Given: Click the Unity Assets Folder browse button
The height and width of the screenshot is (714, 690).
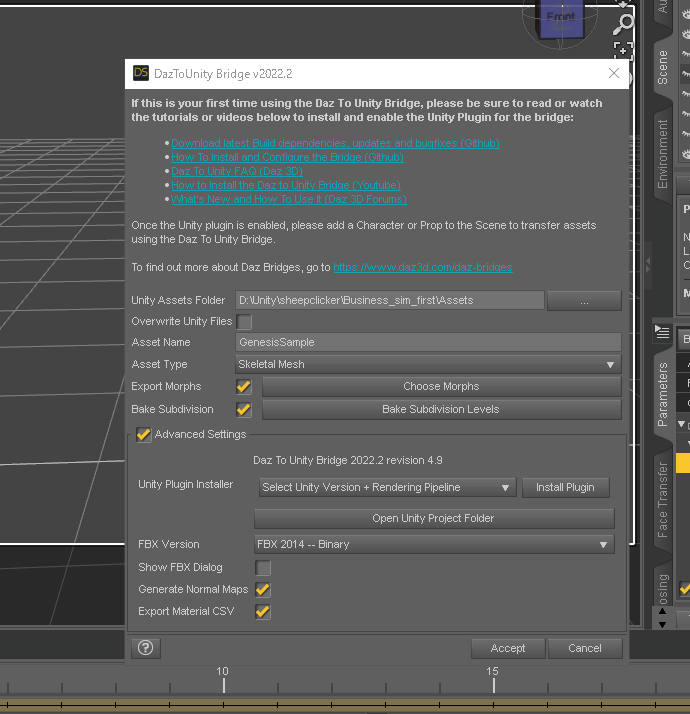Looking at the screenshot, I should (x=584, y=301).
